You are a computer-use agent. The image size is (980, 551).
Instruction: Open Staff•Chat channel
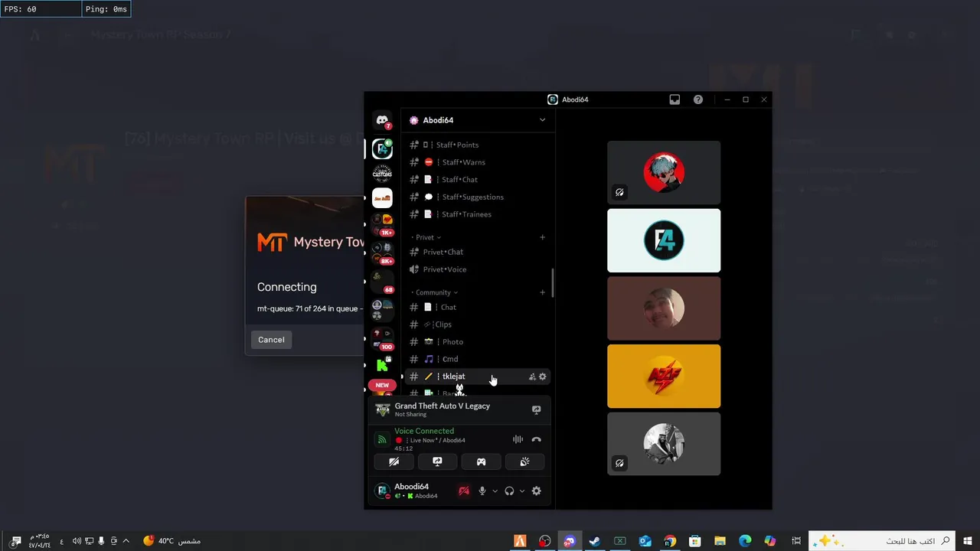coord(476,180)
